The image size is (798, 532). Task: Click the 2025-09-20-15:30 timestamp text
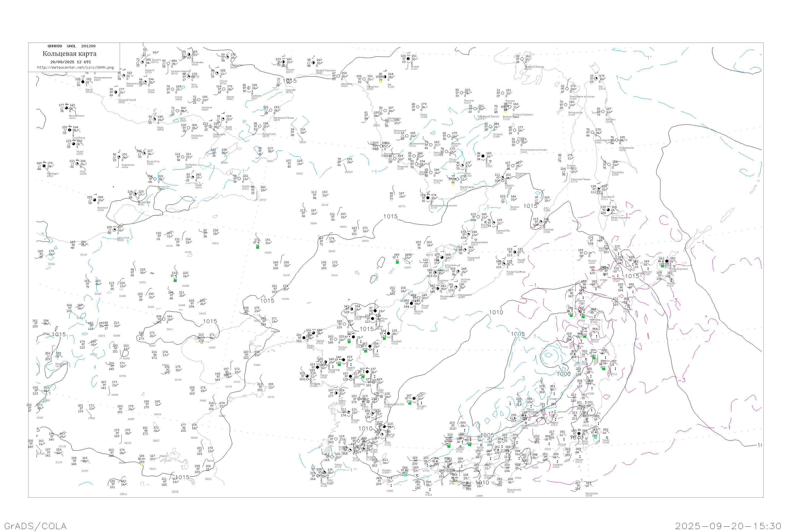tap(728, 526)
